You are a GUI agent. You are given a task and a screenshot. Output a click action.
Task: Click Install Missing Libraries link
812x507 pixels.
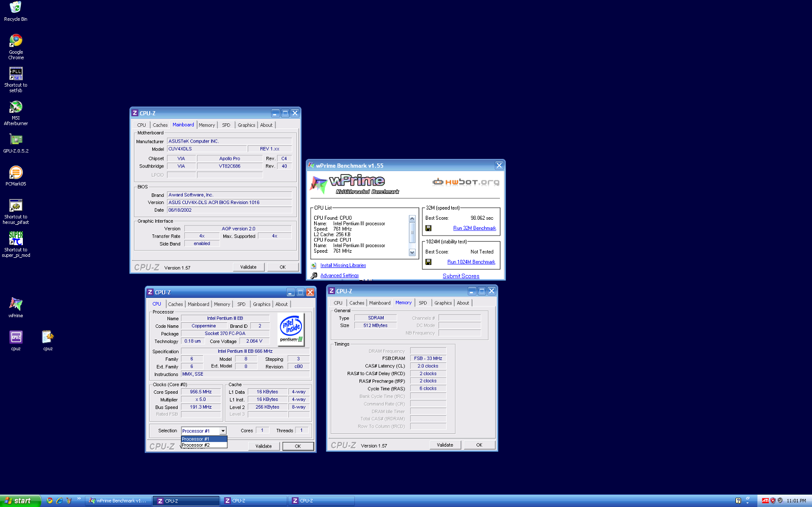pyautogui.click(x=343, y=265)
